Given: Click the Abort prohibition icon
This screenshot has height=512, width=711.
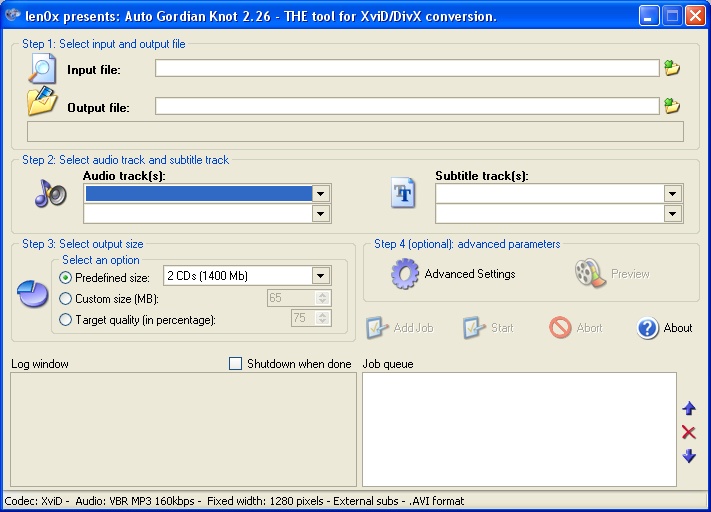Looking at the screenshot, I should (x=560, y=327).
